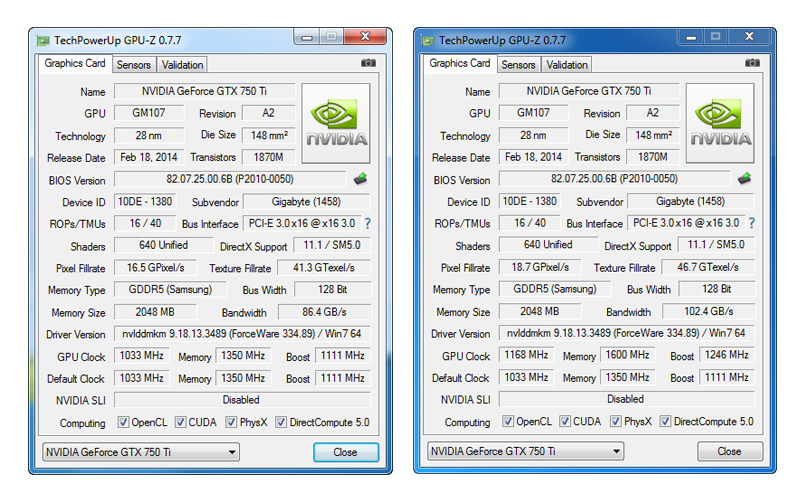Select Graphics Card tab in left window
800x500 pixels.
click(x=75, y=63)
